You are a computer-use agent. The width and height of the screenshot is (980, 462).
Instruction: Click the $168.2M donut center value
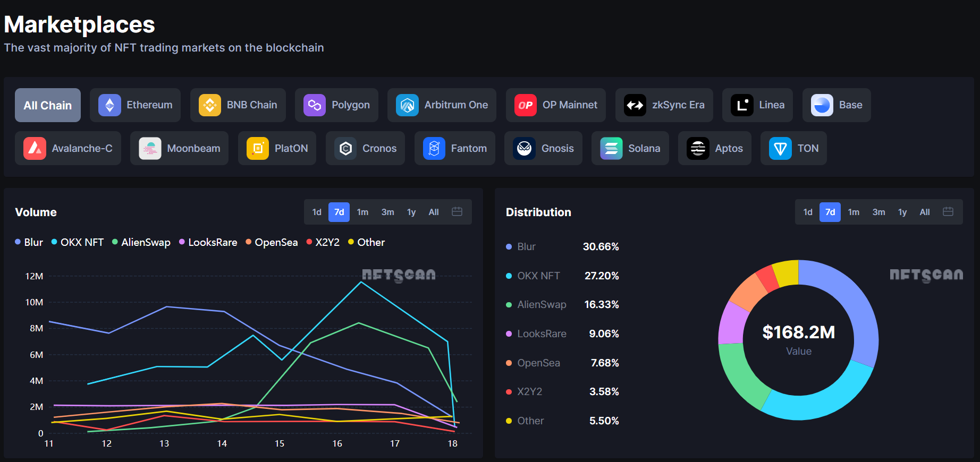799,332
